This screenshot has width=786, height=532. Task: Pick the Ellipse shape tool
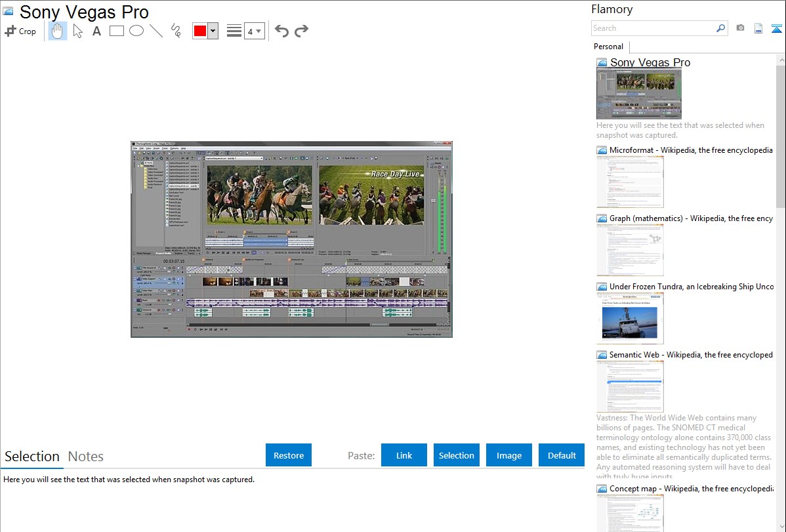point(136,31)
